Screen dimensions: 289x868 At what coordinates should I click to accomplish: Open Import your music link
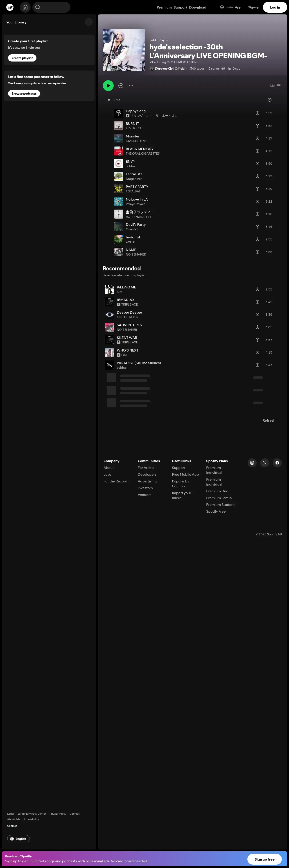click(182, 495)
